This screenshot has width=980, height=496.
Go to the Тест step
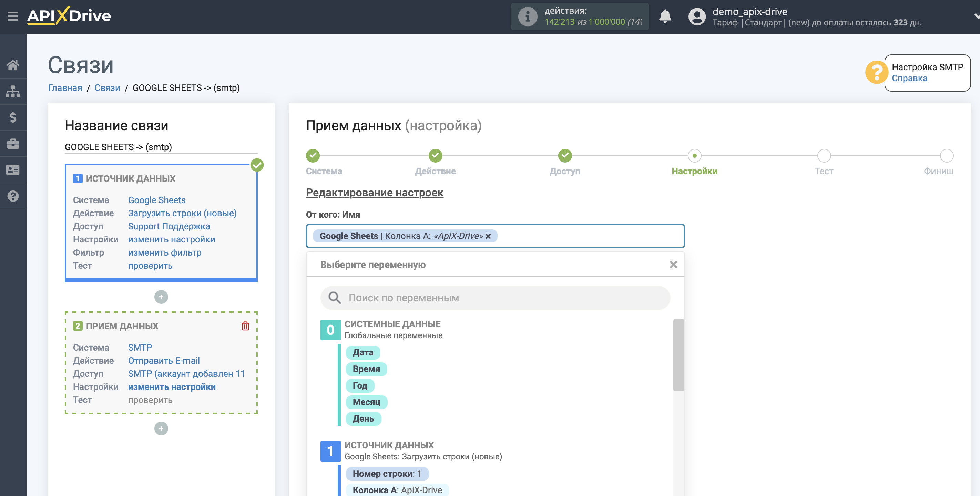824,156
